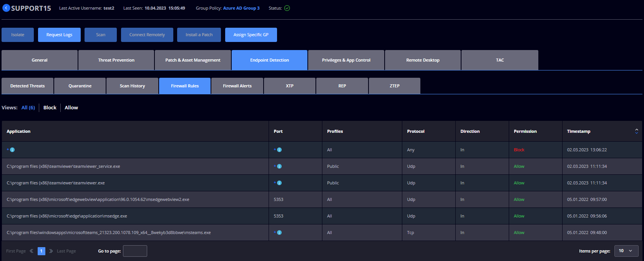Click Last Page link
Screen dimensions: 644x261
coord(66,251)
